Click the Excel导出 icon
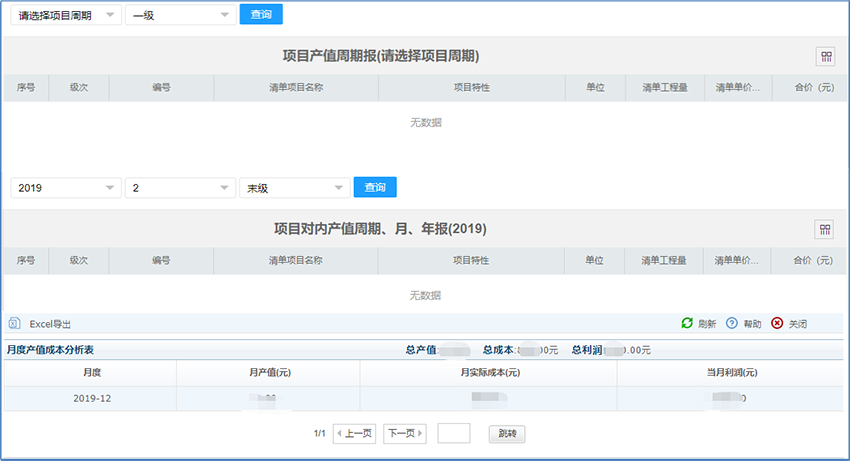The image size is (850, 461). 15,324
